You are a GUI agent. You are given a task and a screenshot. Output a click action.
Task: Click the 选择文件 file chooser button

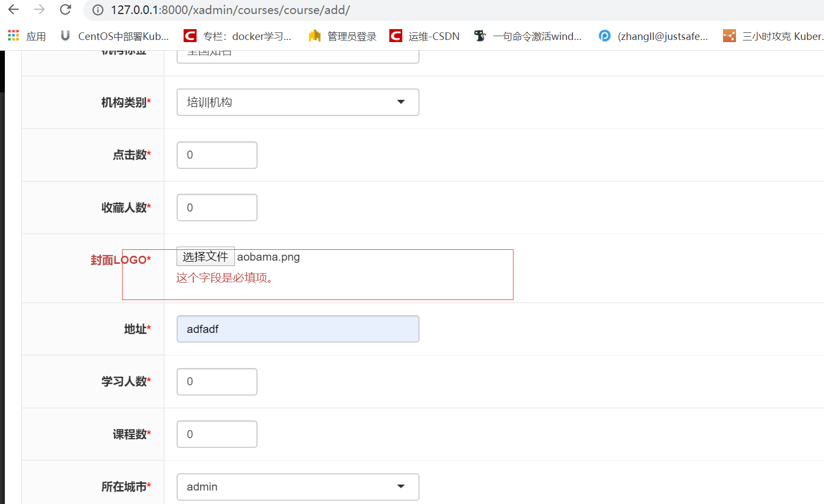[x=206, y=256]
